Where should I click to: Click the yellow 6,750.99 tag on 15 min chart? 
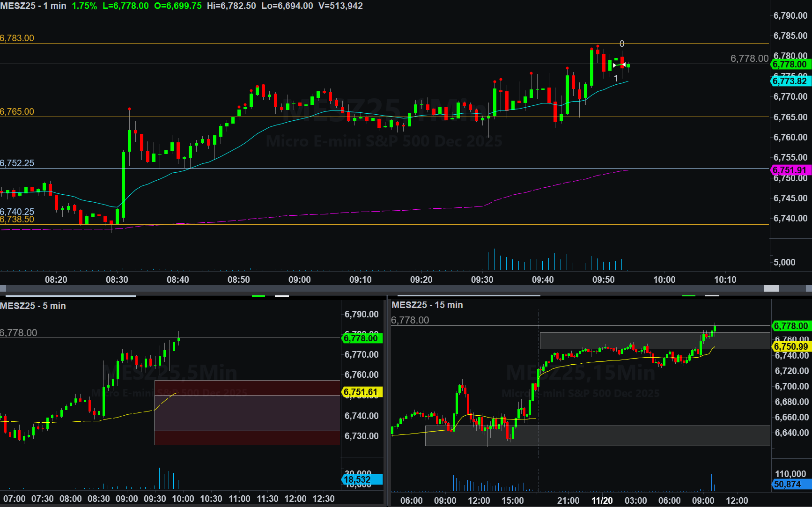coord(790,346)
